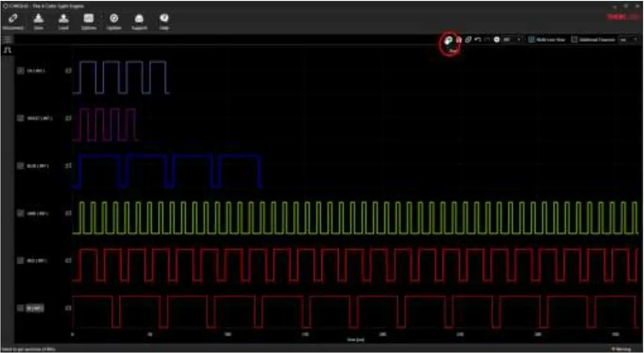Click the Help icon
The image size is (644, 353).
165,21
